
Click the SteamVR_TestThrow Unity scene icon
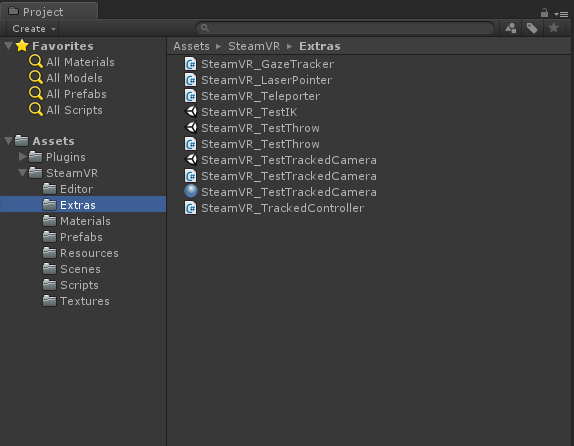191,128
